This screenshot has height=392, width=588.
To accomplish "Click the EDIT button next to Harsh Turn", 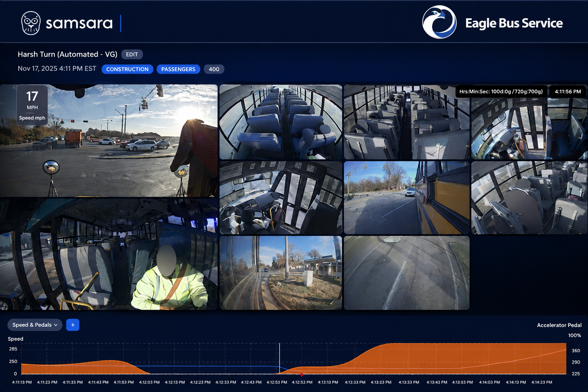I will [x=132, y=54].
